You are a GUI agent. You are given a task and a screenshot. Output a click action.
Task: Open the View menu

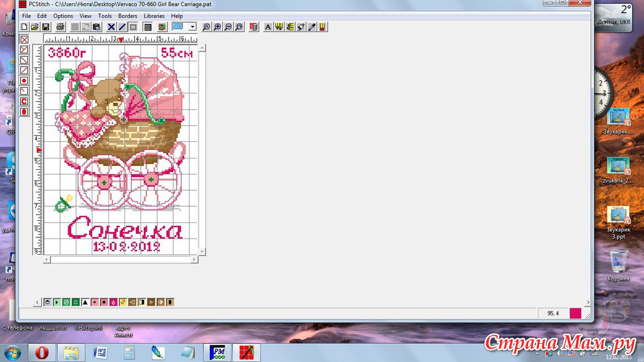[x=85, y=16]
